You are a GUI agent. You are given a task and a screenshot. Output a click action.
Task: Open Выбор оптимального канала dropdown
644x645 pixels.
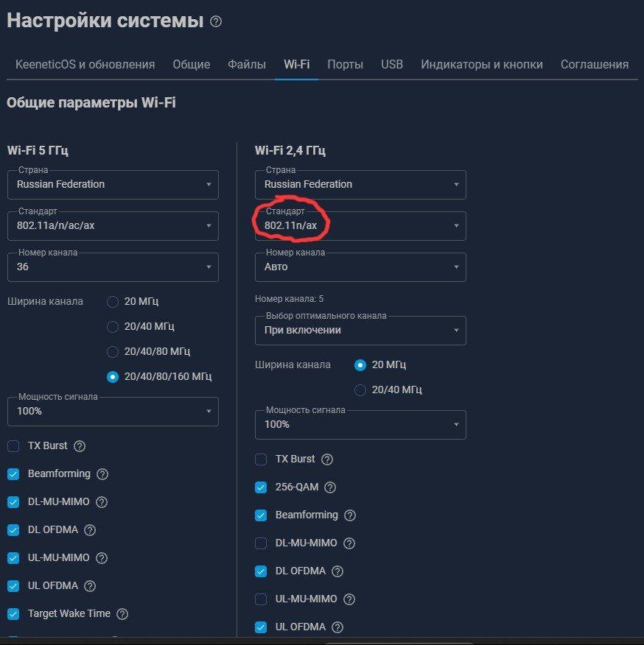point(360,331)
